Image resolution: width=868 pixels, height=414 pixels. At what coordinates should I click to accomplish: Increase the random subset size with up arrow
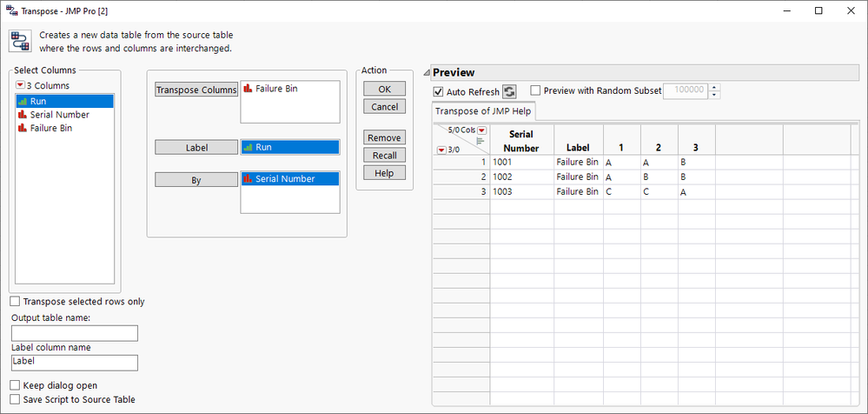[714, 87]
